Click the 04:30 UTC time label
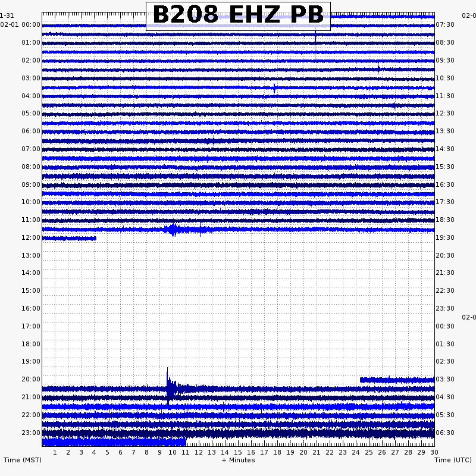 [x=445, y=397]
